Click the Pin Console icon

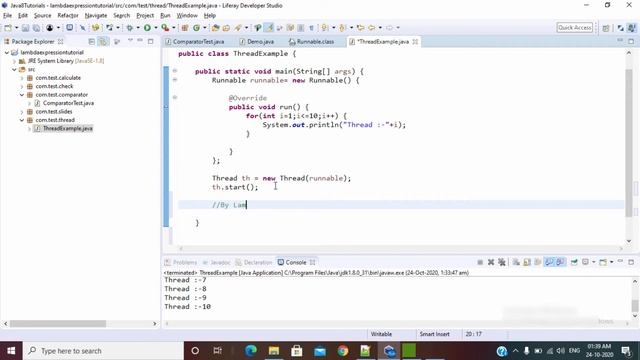574,262
